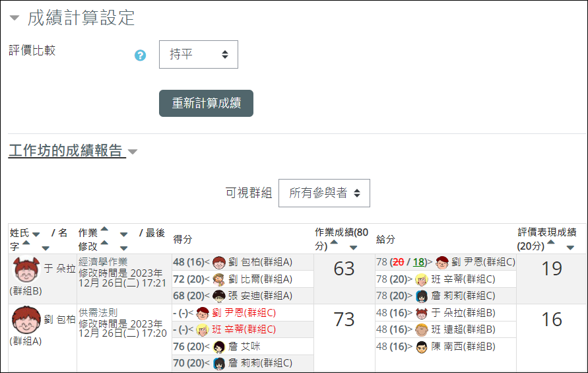Click the 姓氏 column header text
The width and height of the screenshot is (588, 373).
[x=20, y=233]
